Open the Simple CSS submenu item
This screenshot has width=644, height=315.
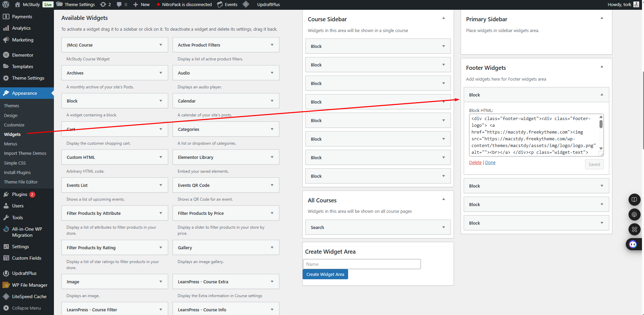tap(15, 163)
